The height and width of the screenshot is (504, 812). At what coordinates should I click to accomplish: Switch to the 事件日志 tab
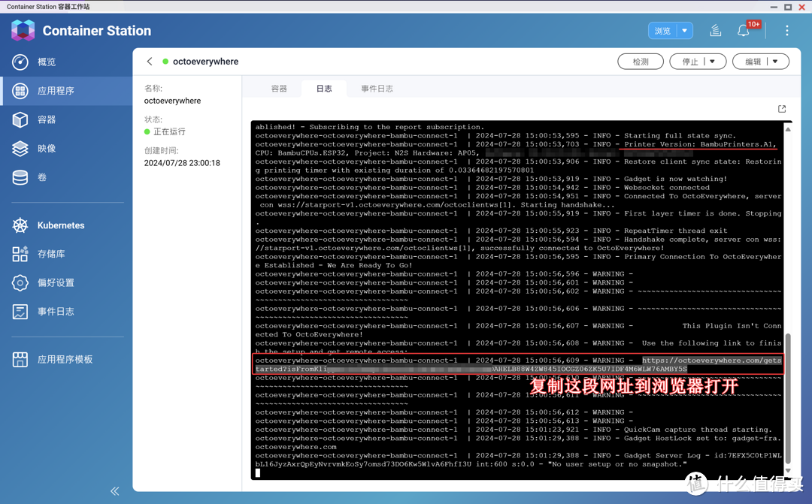tap(377, 89)
